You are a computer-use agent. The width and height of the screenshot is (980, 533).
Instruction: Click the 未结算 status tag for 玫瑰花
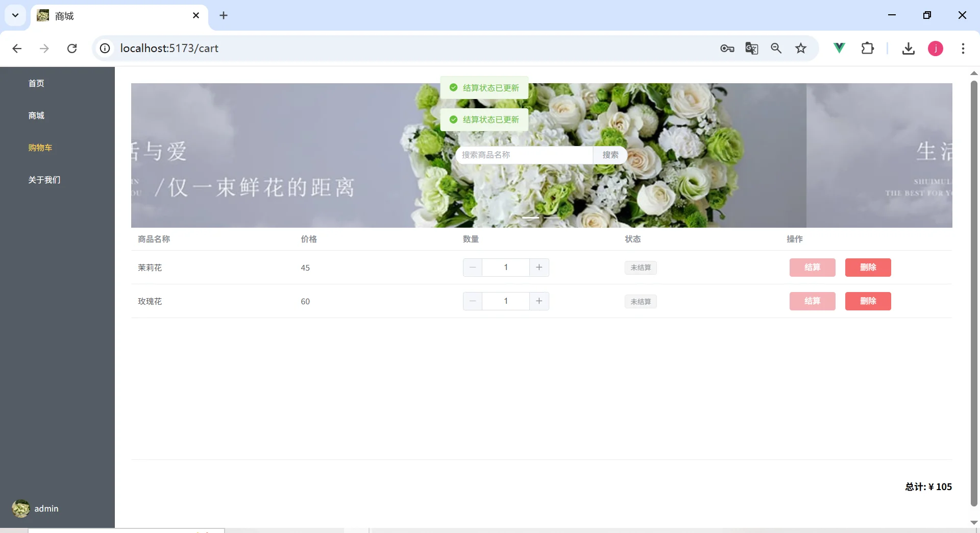pyautogui.click(x=641, y=302)
